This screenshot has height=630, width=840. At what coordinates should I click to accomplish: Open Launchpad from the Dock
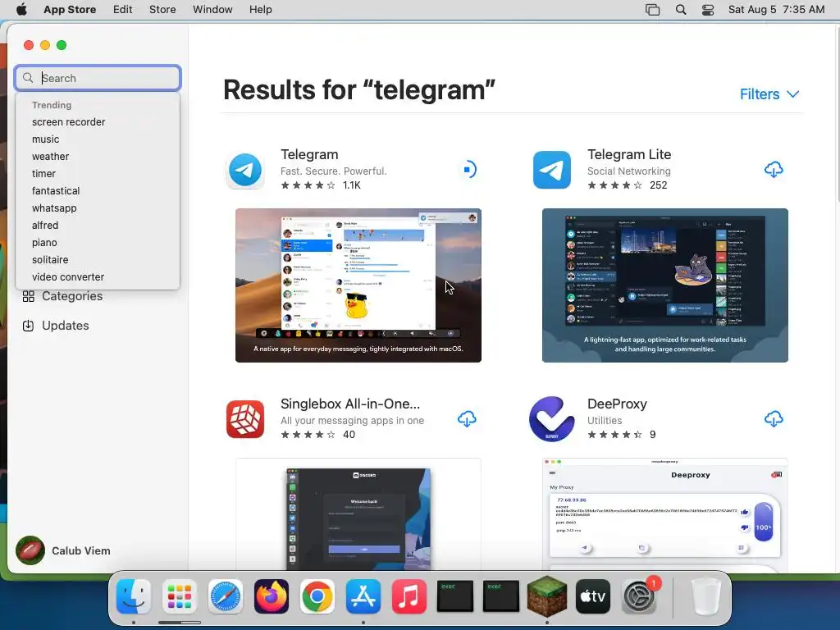coord(180,596)
